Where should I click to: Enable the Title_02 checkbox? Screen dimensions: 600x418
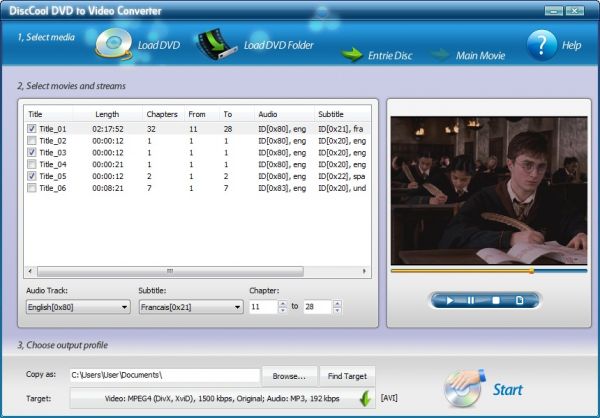[32, 140]
